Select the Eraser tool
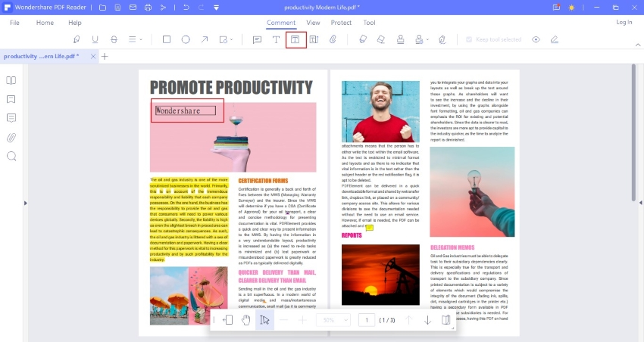644x342 pixels. click(381, 39)
